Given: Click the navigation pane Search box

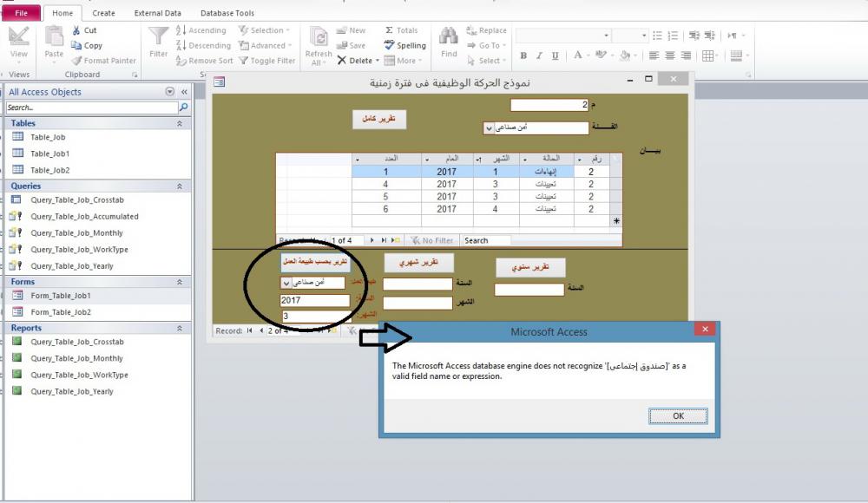Looking at the screenshot, I should (92, 108).
